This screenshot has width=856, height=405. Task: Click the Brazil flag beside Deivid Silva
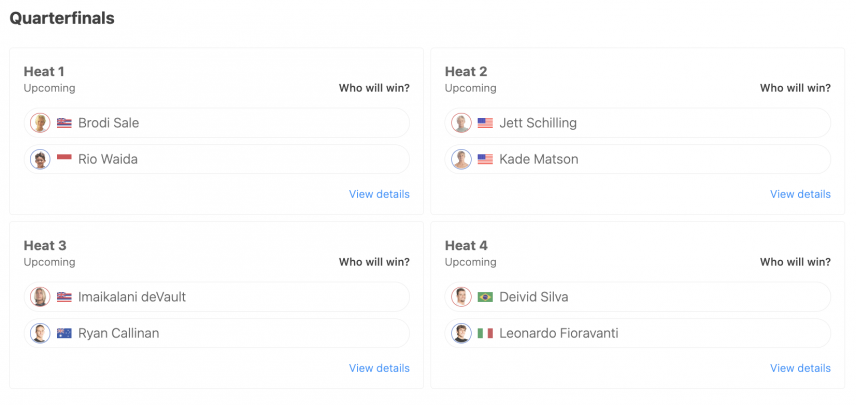pyautogui.click(x=485, y=297)
